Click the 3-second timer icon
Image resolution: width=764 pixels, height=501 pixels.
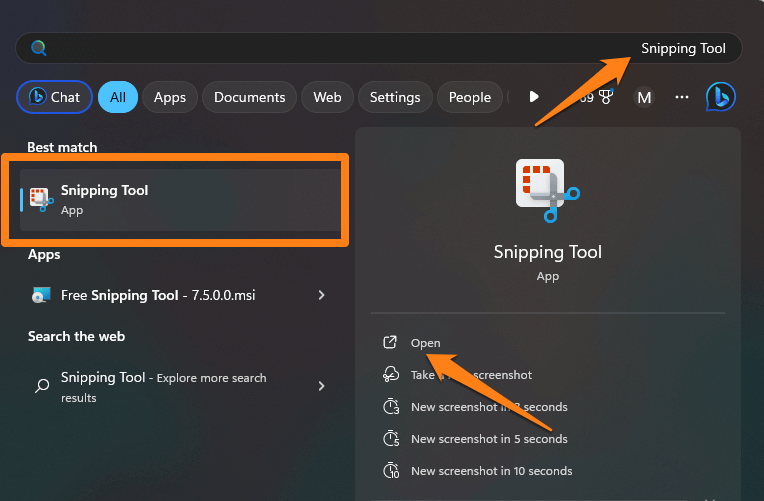[x=391, y=406]
